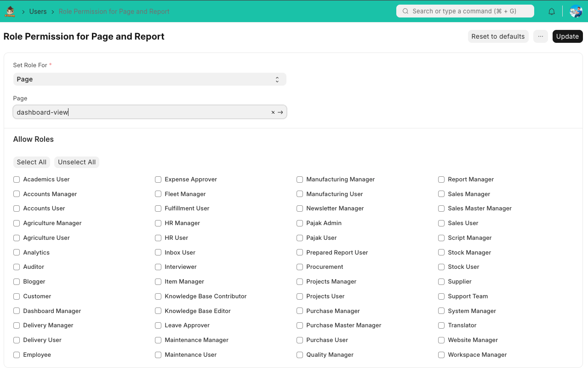The image size is (588, 377).
Task: Navigate to the Users breadcrumb
Action: click(38, 12)
